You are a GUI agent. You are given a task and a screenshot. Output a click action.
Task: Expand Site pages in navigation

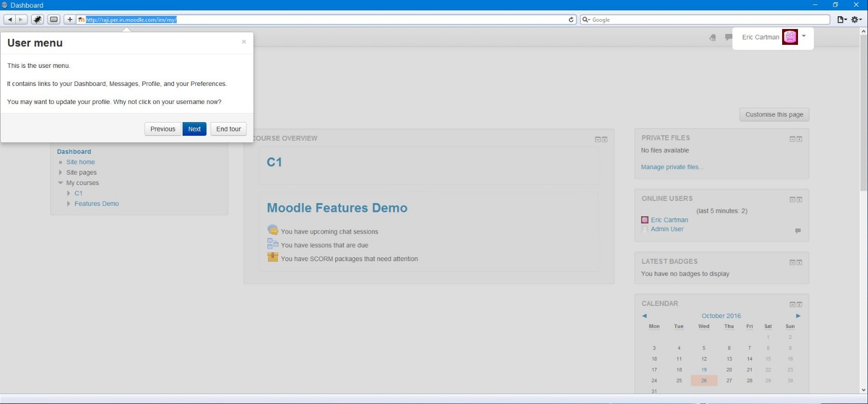tap(61, 172)
